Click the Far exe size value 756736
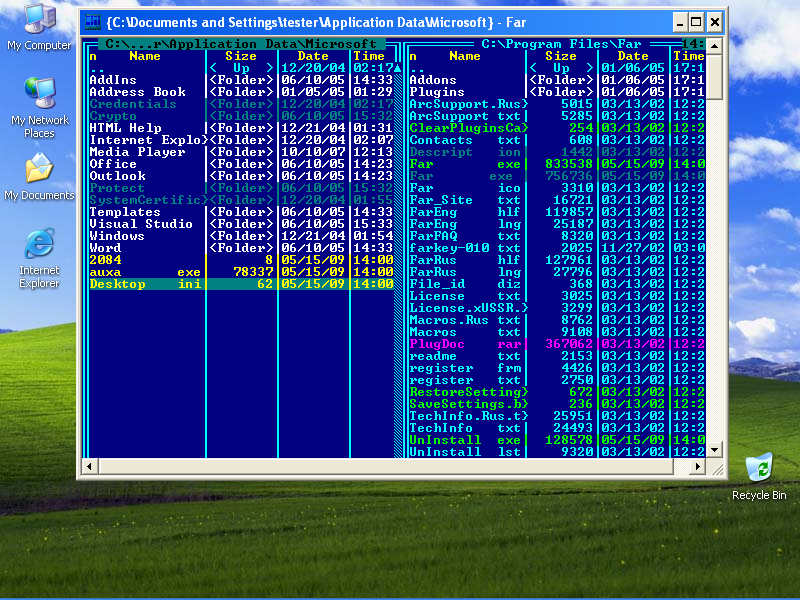The height and width of the screenshot is (600, 800). point(569,176)
